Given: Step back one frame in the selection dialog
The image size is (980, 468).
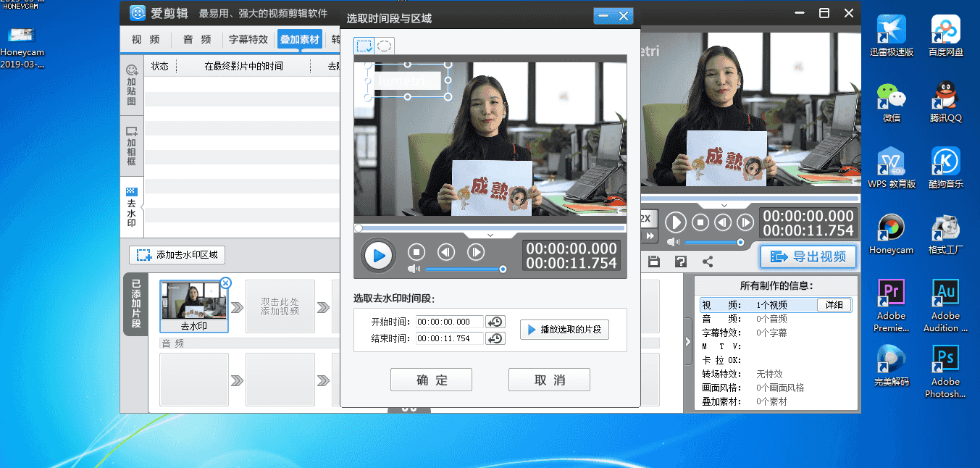Looking at the screenshot, I should 446,252.
